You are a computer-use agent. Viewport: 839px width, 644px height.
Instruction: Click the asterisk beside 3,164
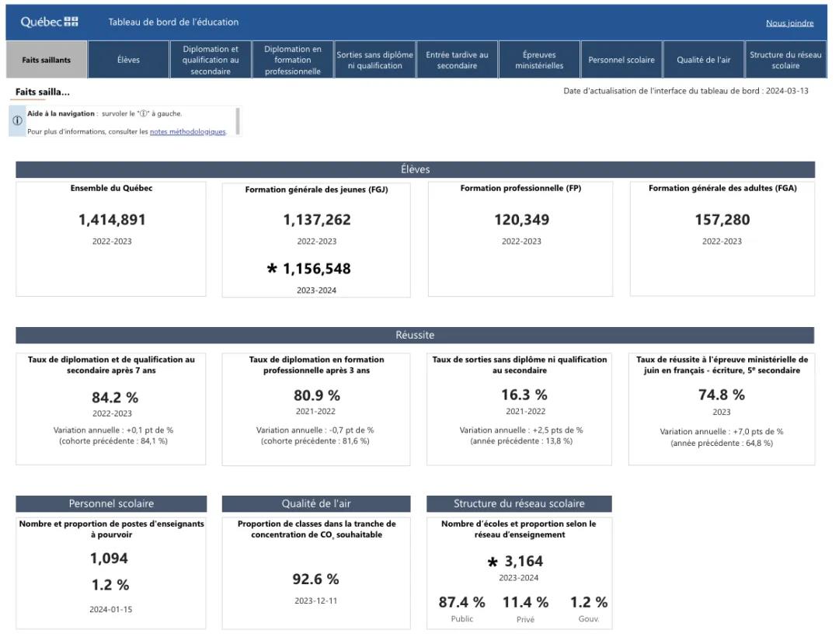(493, 562)
